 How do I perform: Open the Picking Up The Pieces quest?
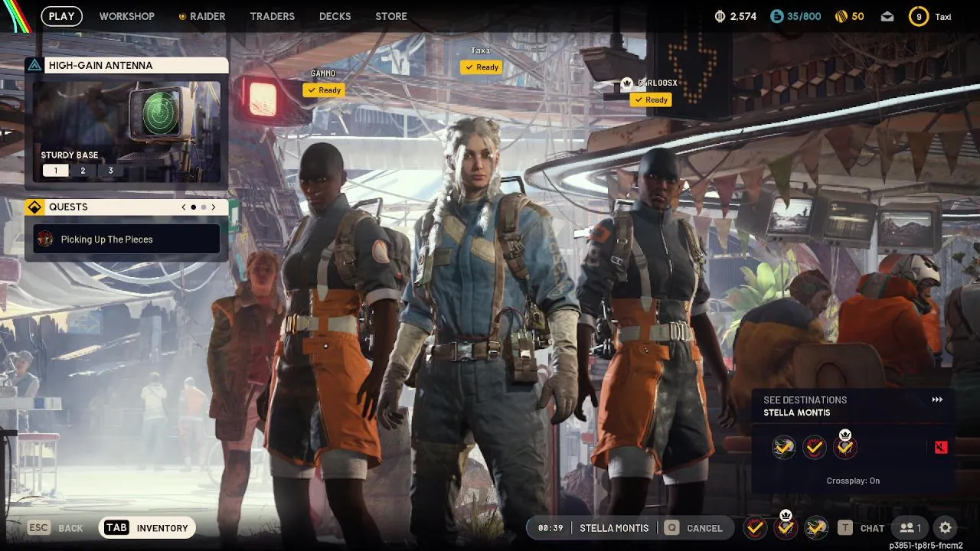coord(126,240)
